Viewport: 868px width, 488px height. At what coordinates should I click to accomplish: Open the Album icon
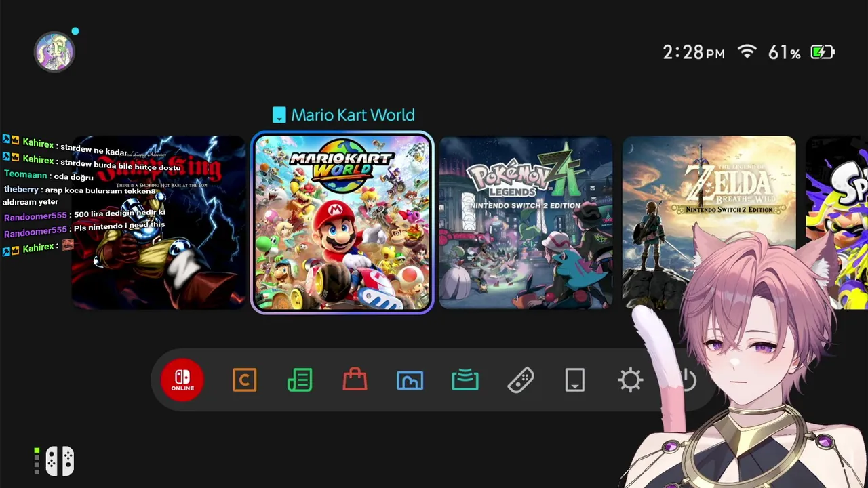[410, 380]
